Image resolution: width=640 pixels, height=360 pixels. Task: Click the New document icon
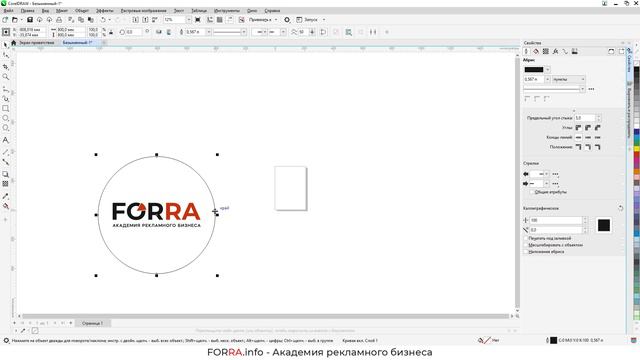pos(5,20)
